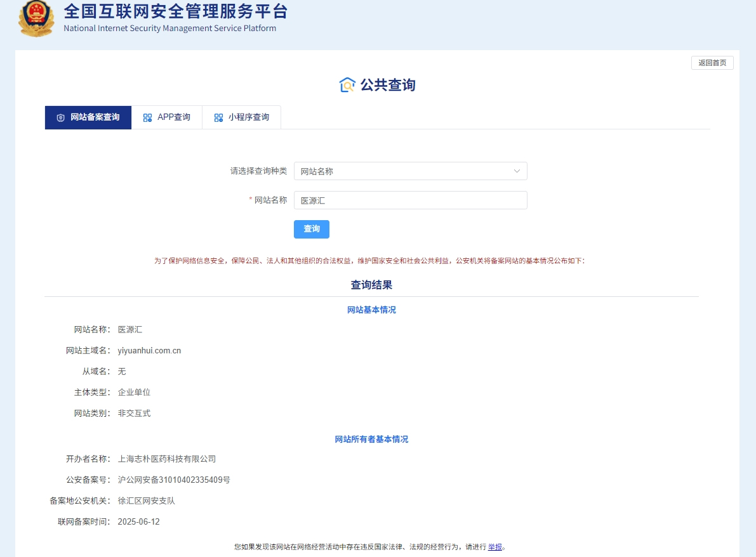756x557 pixels.
Task: Expand the query type dropdown arrow
Action: pyautogui.click(x=517, y=171)
